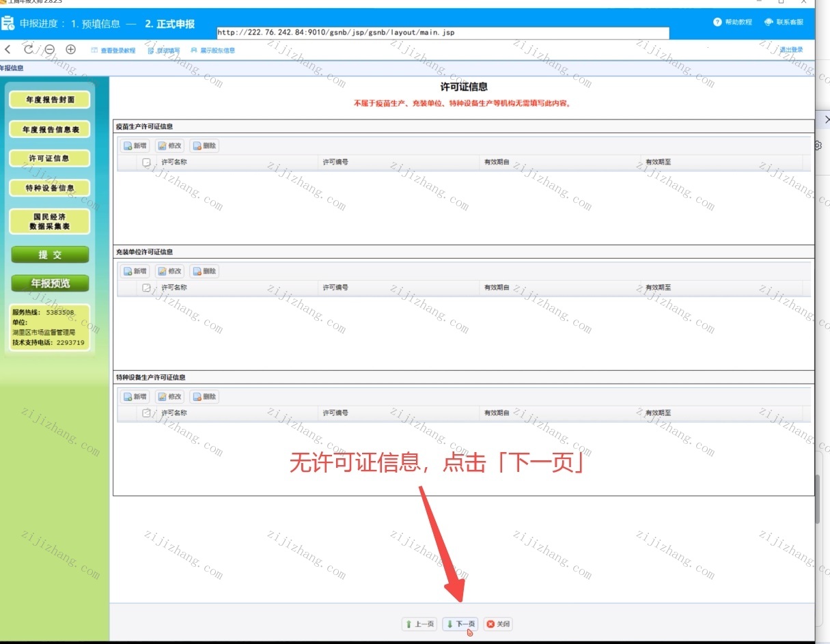The image size is (830, 644).
Task: Open 国民经济数据采集表 in the sidebar
Action: (49, 221)
